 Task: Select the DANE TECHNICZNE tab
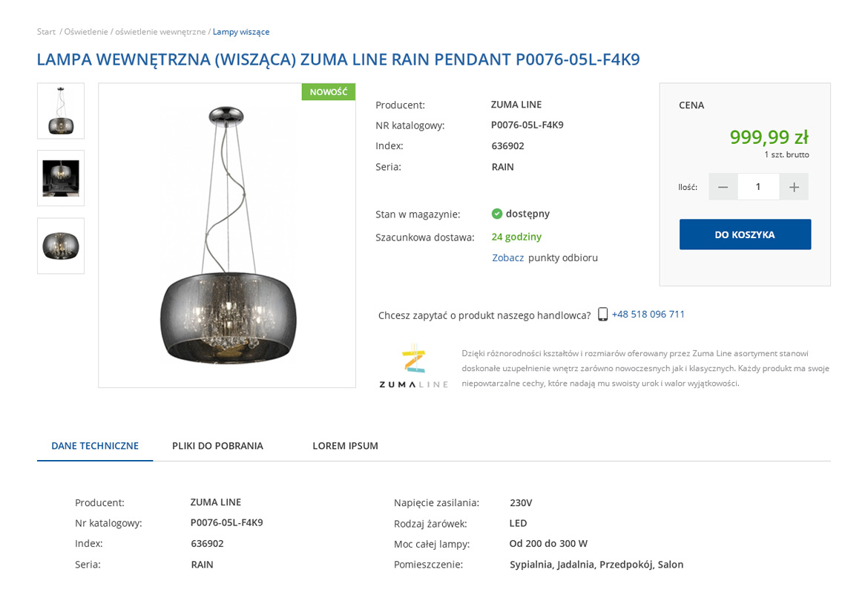(95, 446)
